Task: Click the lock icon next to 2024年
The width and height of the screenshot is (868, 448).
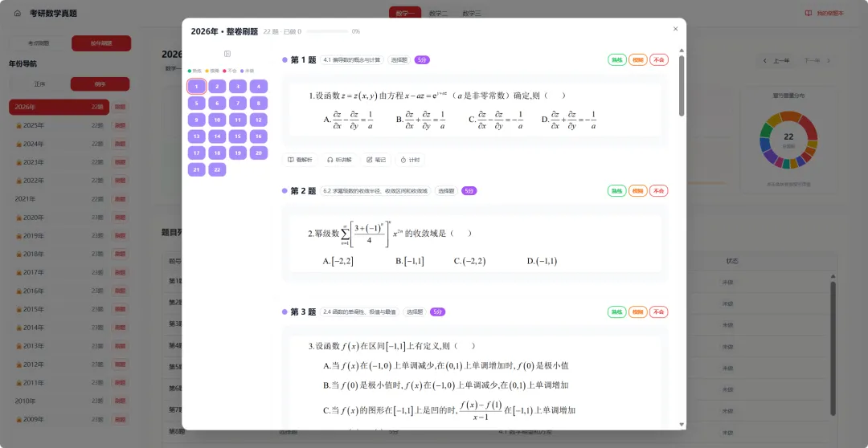Action: pos(18,144)
